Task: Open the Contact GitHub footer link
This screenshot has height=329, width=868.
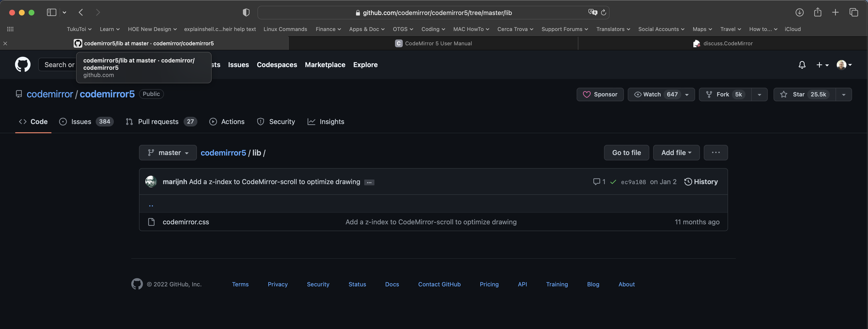Action: [x=439, y=284]
